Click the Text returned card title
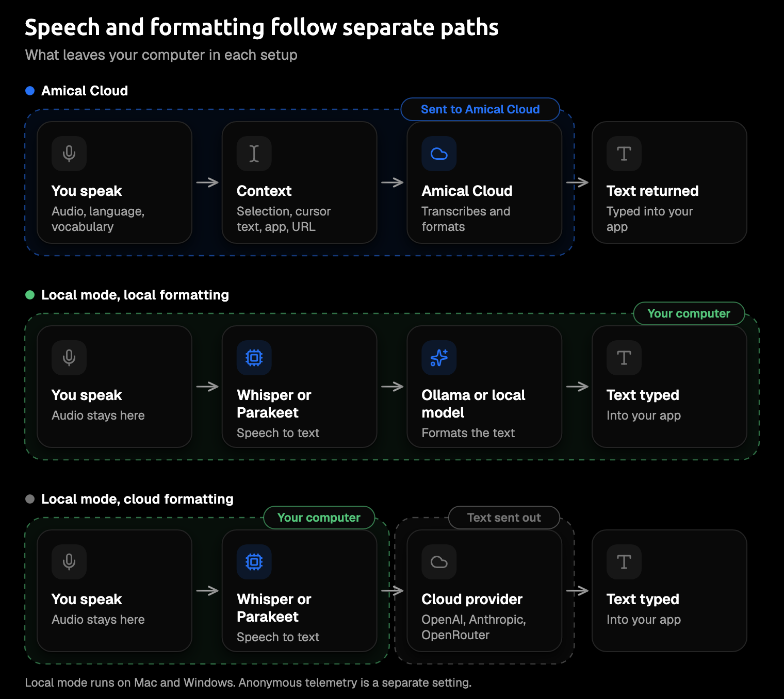 click(652, 191)
